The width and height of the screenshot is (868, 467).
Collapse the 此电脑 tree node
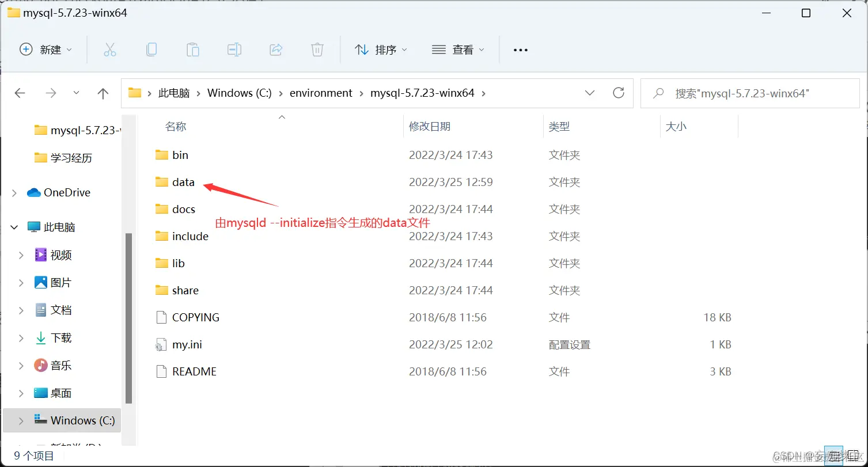[14, 227]
